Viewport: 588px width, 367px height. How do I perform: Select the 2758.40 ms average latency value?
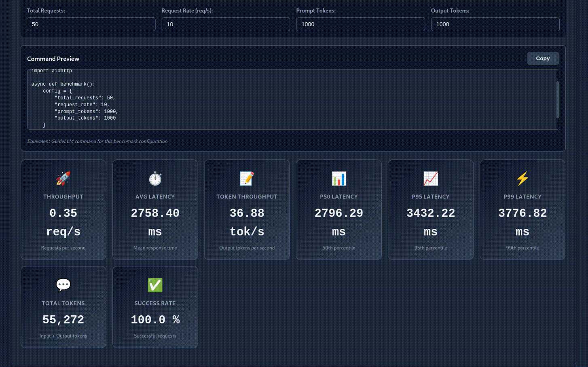click(x=155, y=222)
